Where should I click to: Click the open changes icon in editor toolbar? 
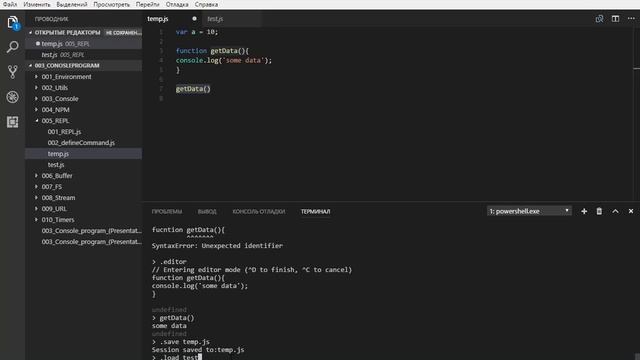click(x=599, y=19)
